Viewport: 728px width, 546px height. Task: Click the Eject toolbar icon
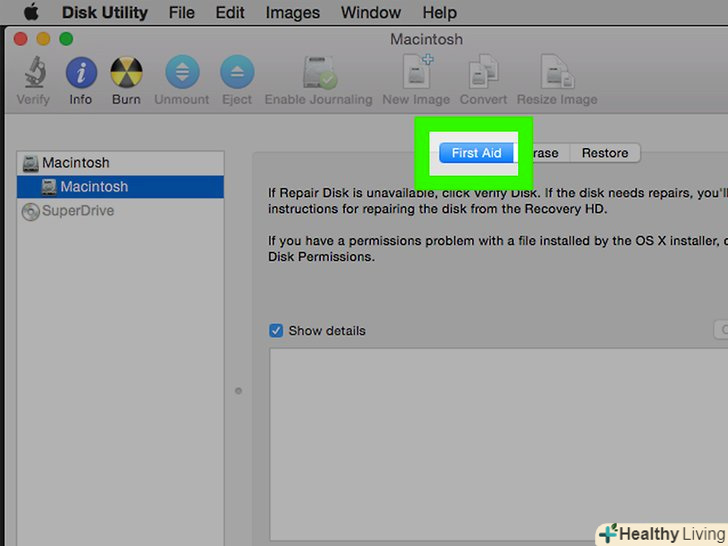pyautogui.click(x=237, y=72)
